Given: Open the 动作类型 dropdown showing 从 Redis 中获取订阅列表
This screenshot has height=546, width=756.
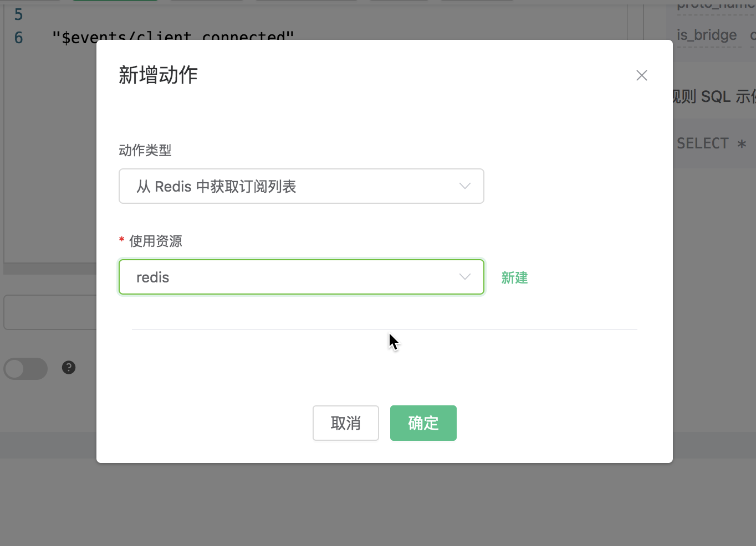Looking at the screenshot, I should (x=302, y=186).
